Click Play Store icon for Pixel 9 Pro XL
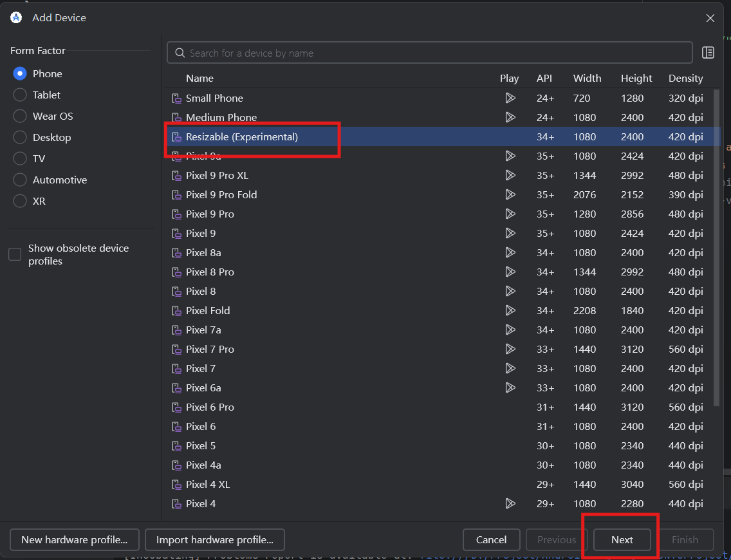The image size is (731, 560). coord(510,175)
